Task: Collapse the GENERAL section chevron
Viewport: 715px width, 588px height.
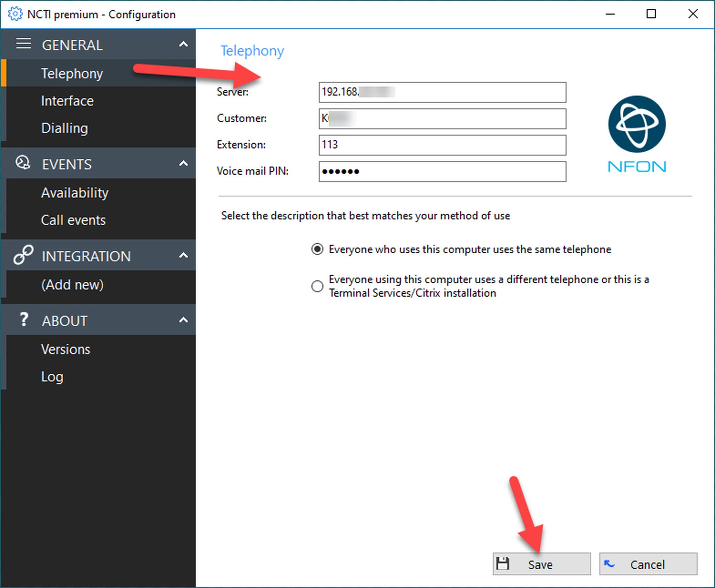Action: coord(183,44)
